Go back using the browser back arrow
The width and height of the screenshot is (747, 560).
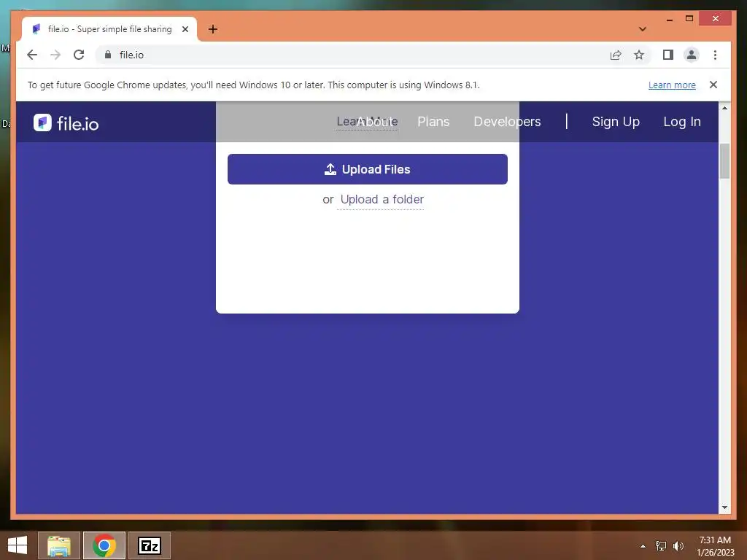[x=32, y=55]
